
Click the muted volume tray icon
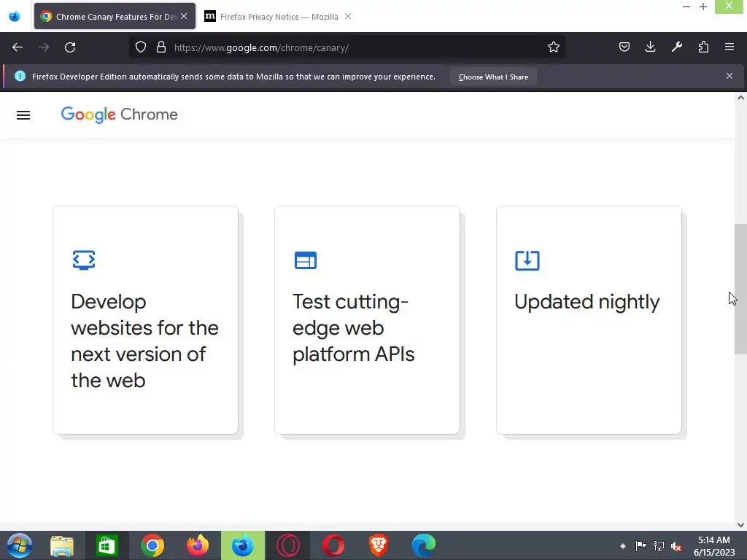click(x=676, y=545)
